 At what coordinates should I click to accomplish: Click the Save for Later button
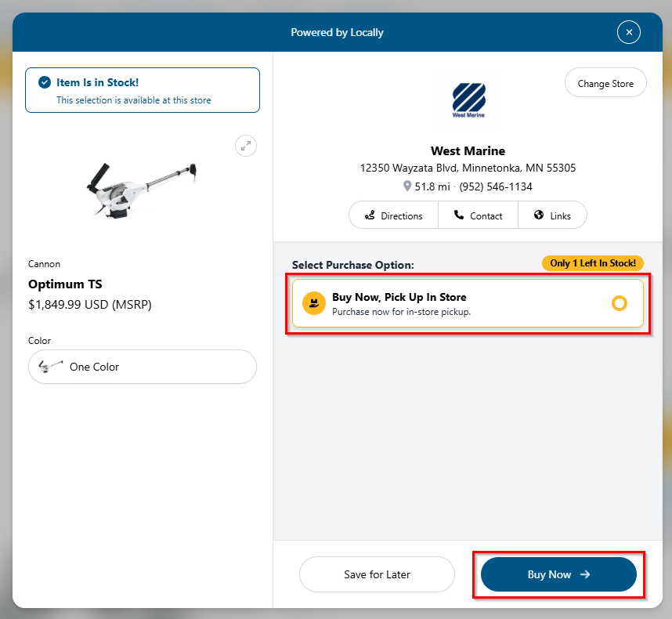377,574
